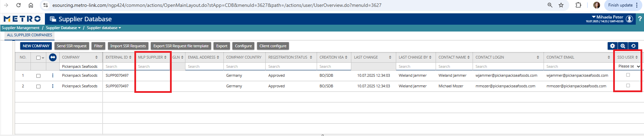Click the COMPANY search field

coord(81,66)
